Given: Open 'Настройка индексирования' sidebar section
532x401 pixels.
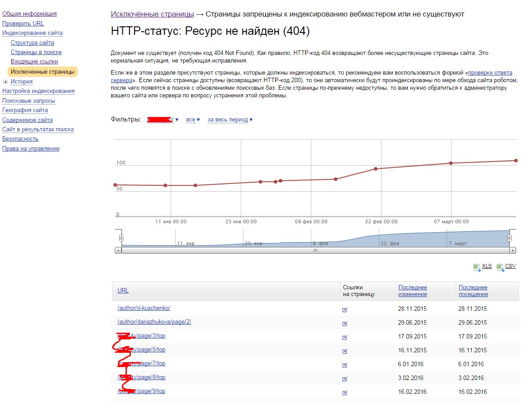Looking at the screenshot, I should (x=38, y=91).
